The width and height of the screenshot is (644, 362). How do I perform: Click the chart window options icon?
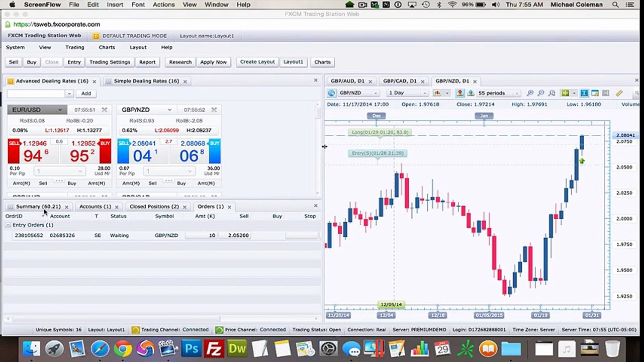(595, 93)
